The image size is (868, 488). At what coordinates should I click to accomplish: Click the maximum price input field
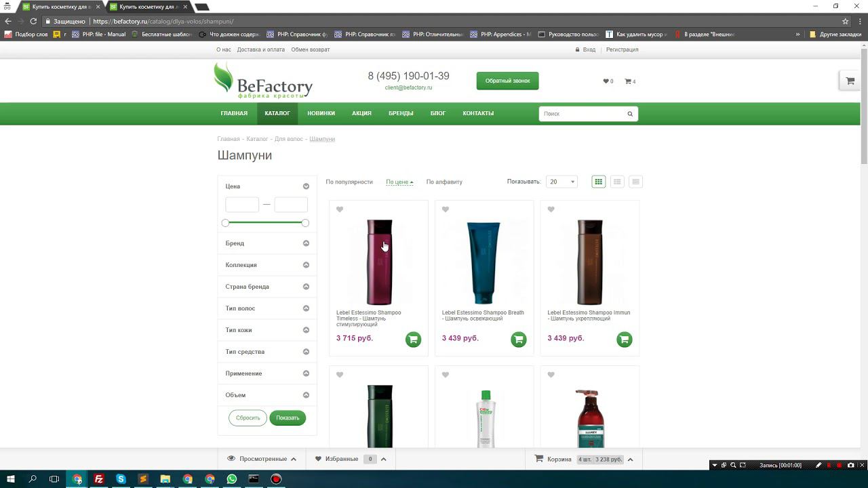(x=291, y=205)
